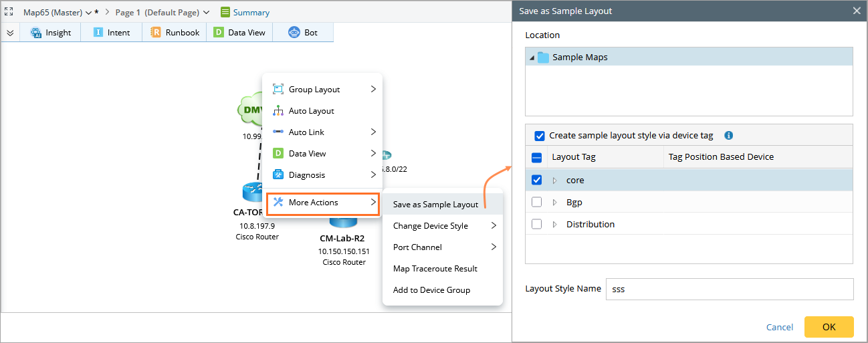Click the Insight toolbar icon
This screenshot has height=343, width=868.
pyautogui.click(x=35, y=32)
